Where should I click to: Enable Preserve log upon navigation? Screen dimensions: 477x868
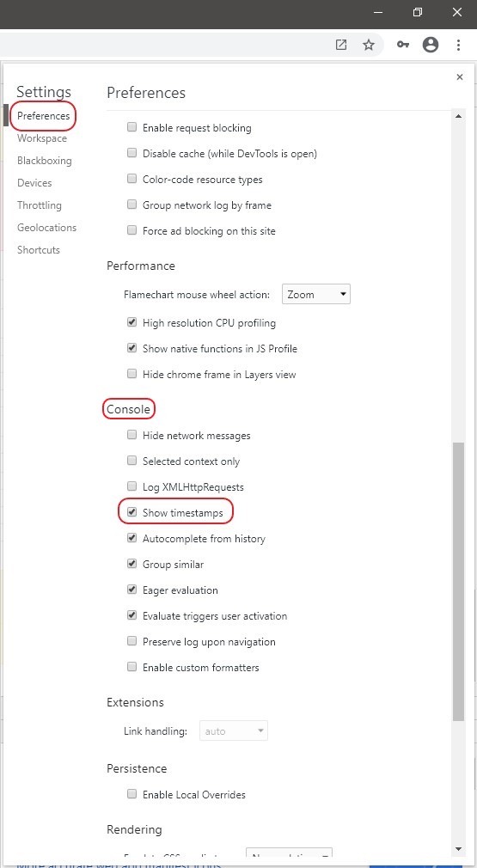131,642
